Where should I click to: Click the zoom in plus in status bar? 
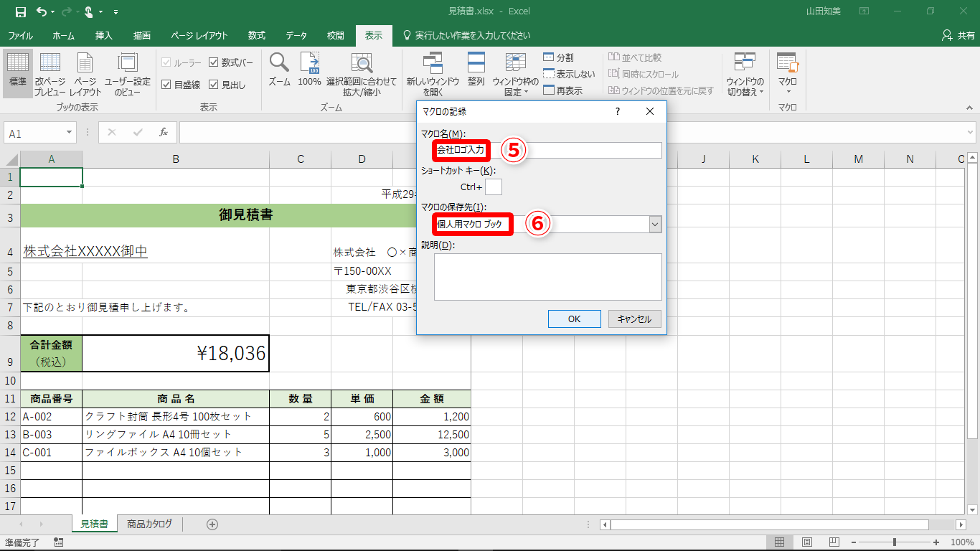pos(936,542)
